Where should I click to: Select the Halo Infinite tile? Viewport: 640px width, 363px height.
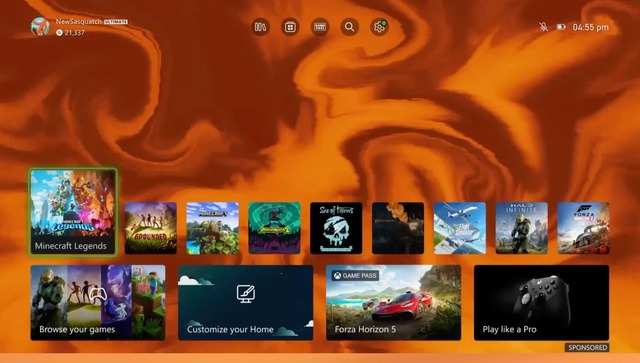[x=522, y=228]
